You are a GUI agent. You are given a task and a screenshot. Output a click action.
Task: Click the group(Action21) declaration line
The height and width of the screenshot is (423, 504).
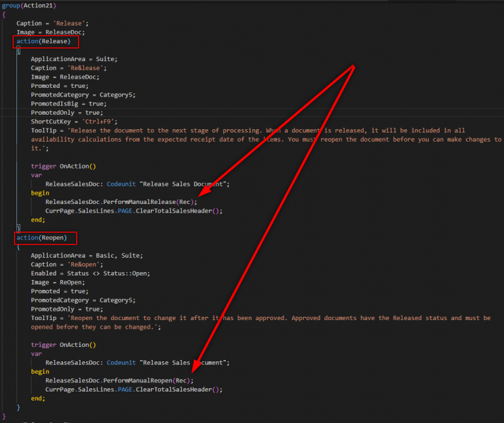point(30,5)
